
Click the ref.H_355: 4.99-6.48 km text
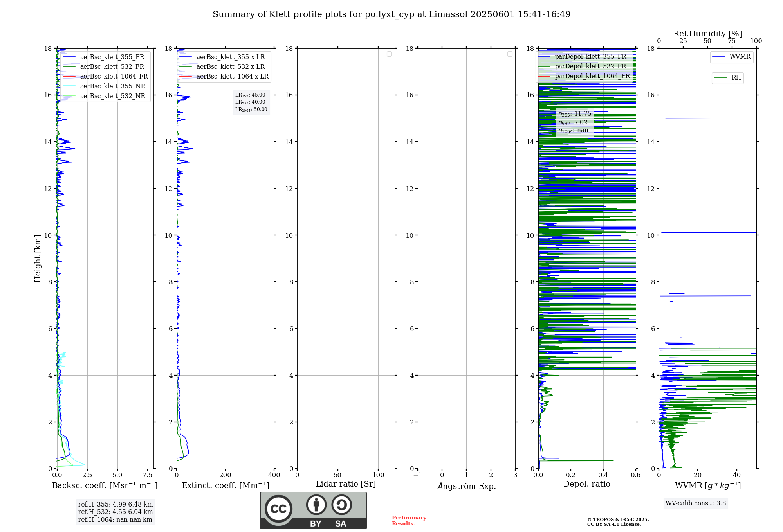pos(115,505)
